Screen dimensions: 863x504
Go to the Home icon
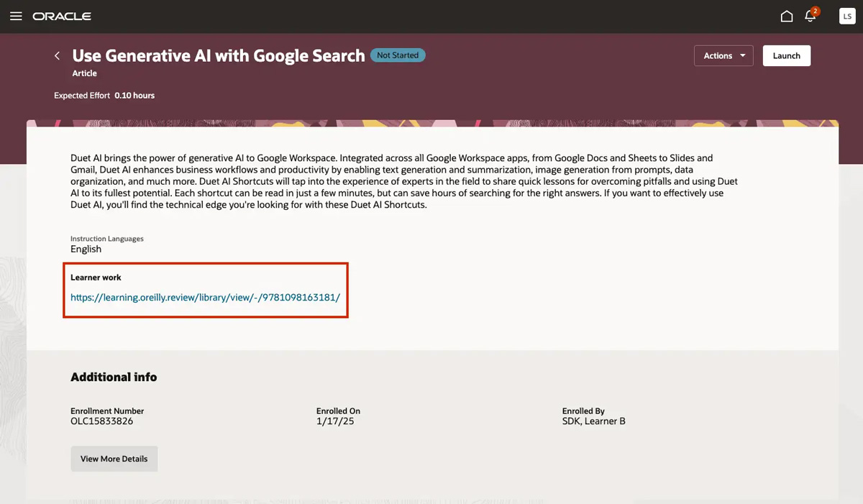[787, 17]
